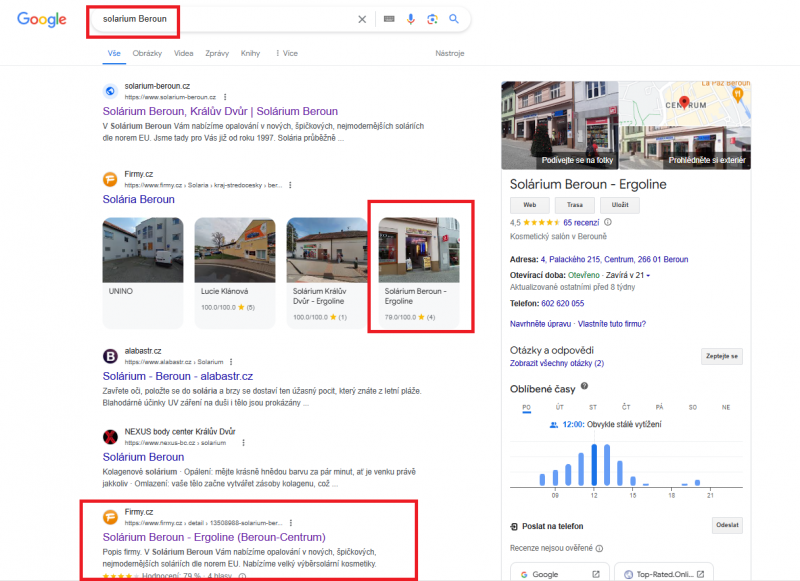
Task: Open the on-screen keyboard icon
Action: [x=389, y=19]
